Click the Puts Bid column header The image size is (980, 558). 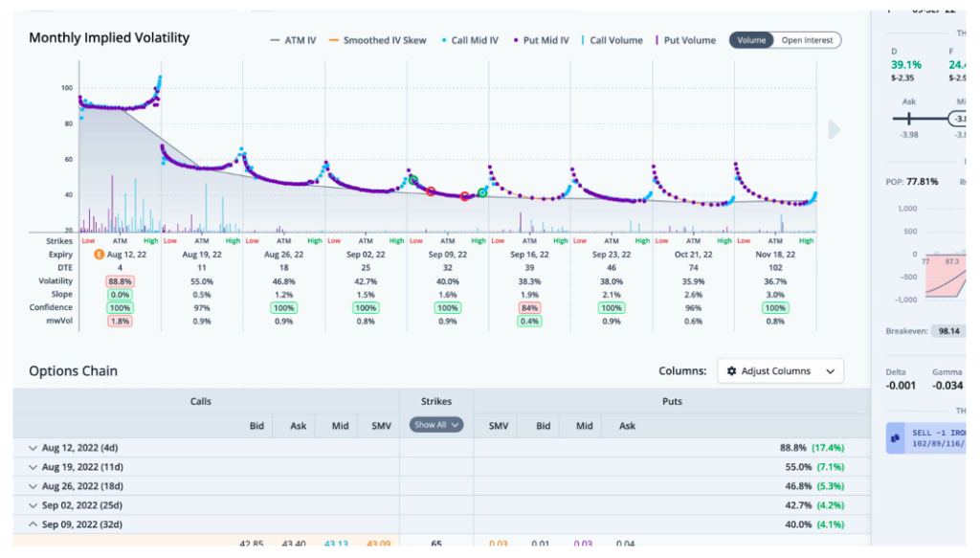(x=544, y=426)
